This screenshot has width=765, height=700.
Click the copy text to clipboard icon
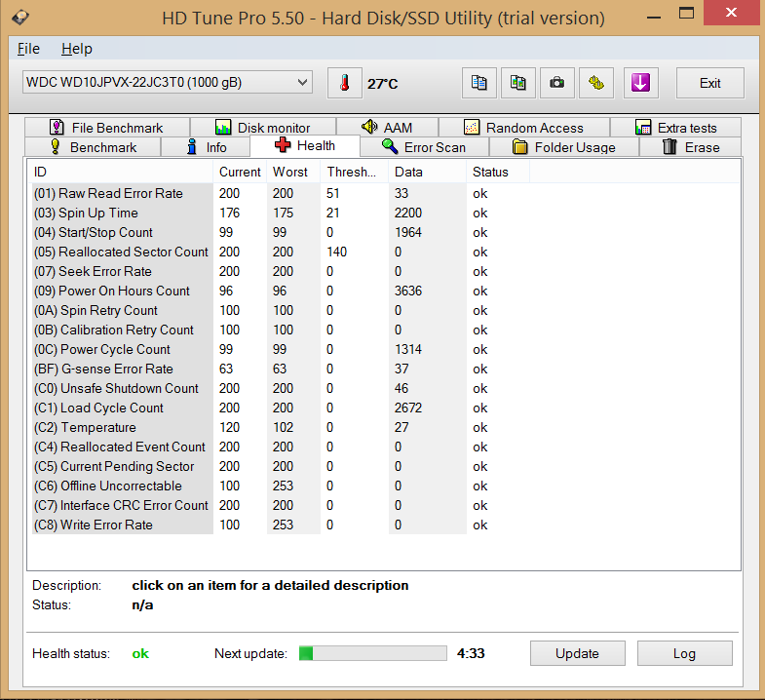point(479,83)
